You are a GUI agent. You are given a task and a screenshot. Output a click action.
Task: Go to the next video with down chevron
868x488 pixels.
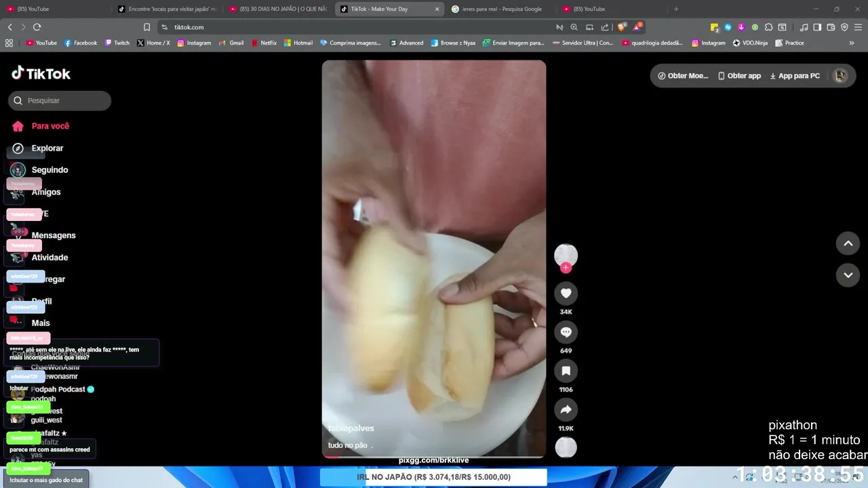pyautogui.click(x=848, y=275)
